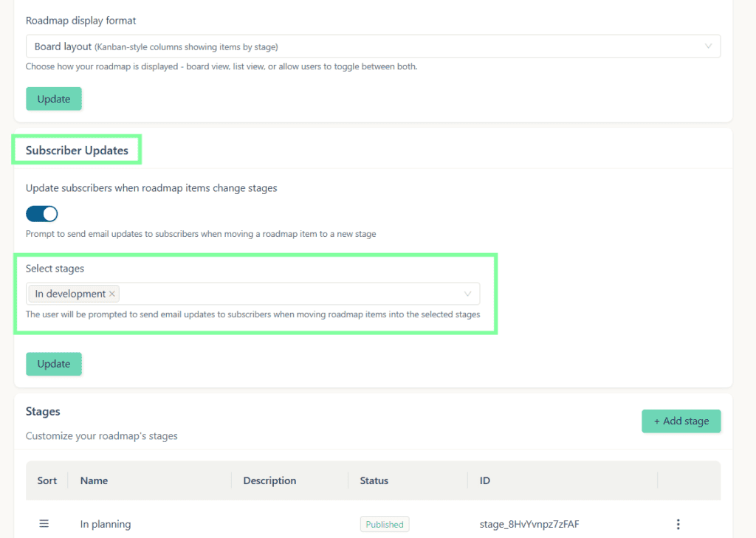Focus the Select stages input area
Viewport: 756px width, 538px height.
(288, 294)
